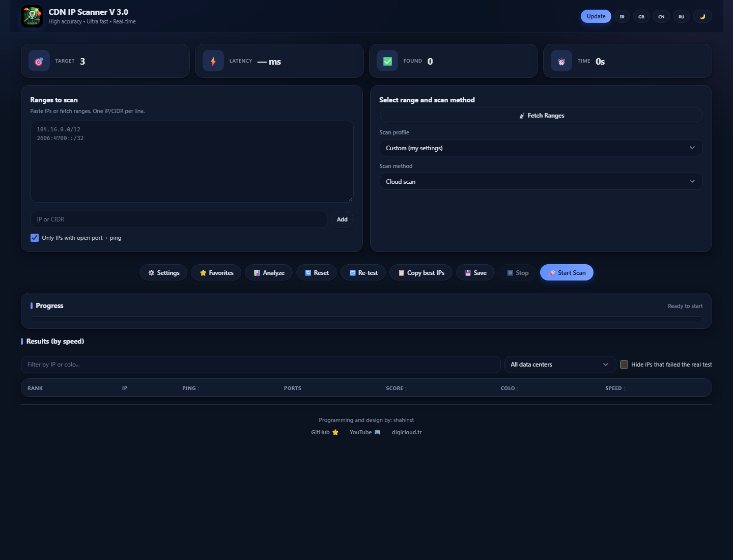
Task: Click the Time alarm clock icon
Action: coord(561,61)
